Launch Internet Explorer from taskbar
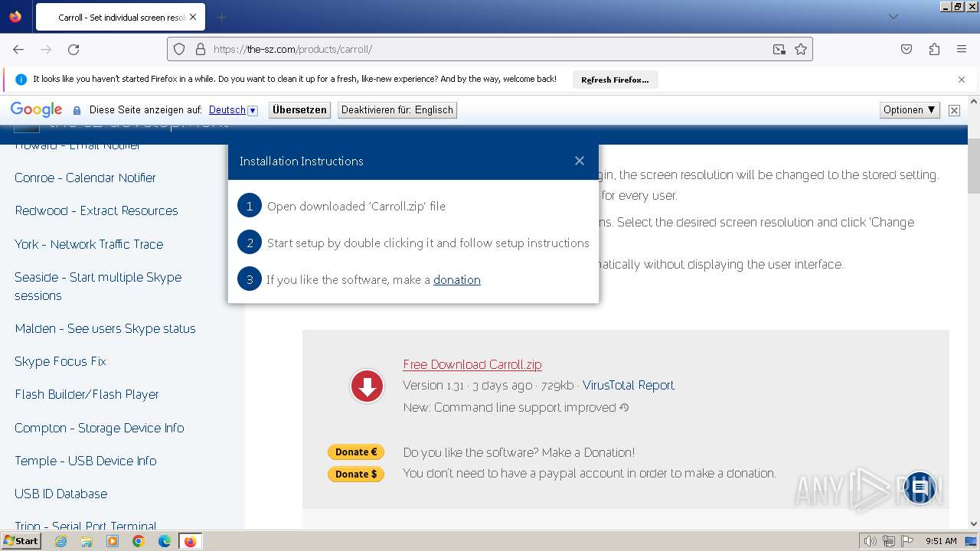 coord(61,541)
